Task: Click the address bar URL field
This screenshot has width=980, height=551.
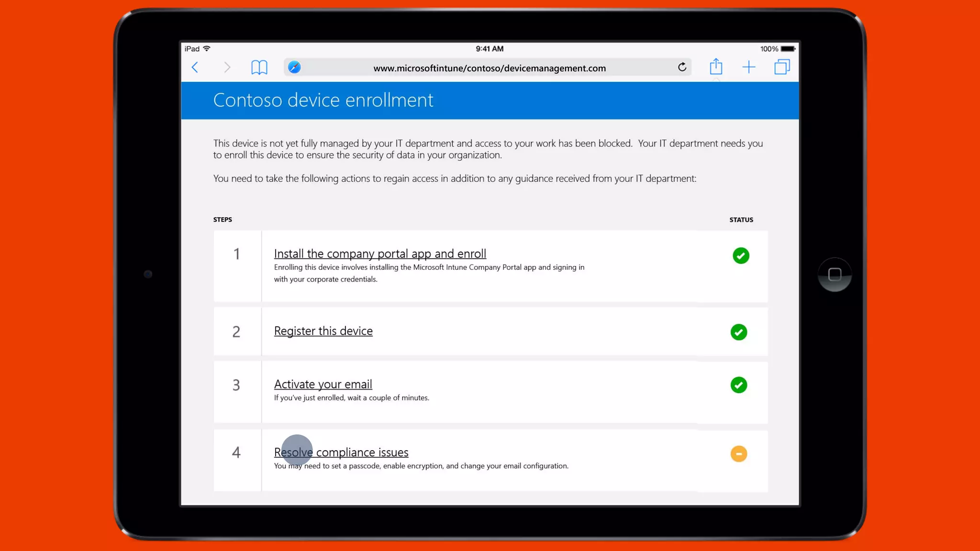Action: [x=488, y=67]
